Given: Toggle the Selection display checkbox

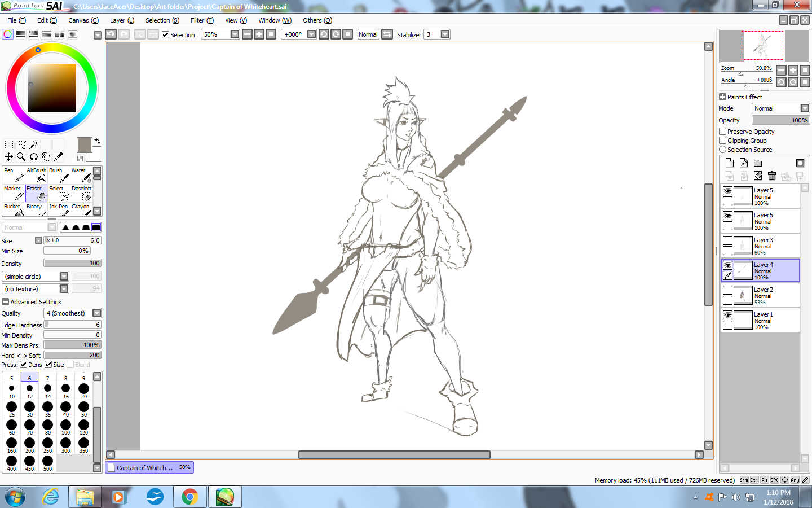Looking at the screenshot, I should click(166, 34).
